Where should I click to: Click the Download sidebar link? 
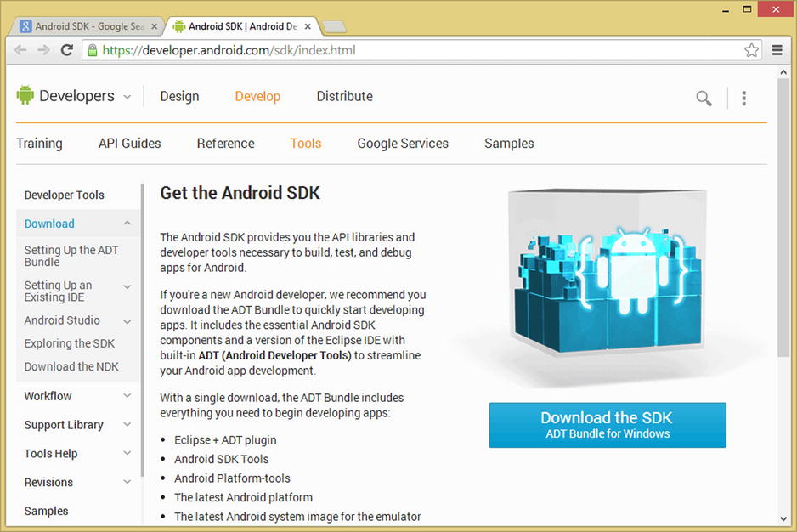pyautogui.click(x=49, y=224)
